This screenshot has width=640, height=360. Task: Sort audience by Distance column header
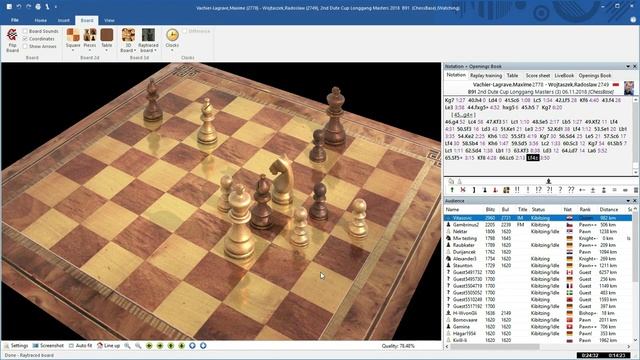coord(609,209)
